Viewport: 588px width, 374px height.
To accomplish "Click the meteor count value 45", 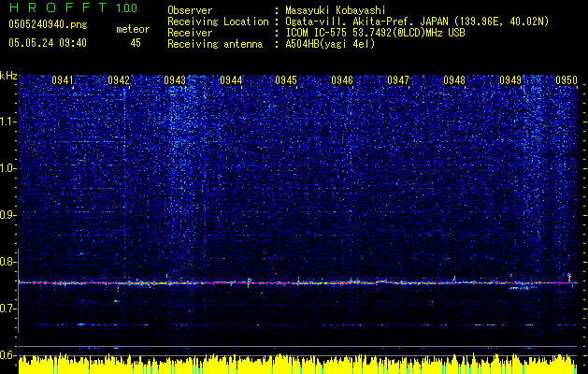I will pyautogui.click(x=136, y=43).
